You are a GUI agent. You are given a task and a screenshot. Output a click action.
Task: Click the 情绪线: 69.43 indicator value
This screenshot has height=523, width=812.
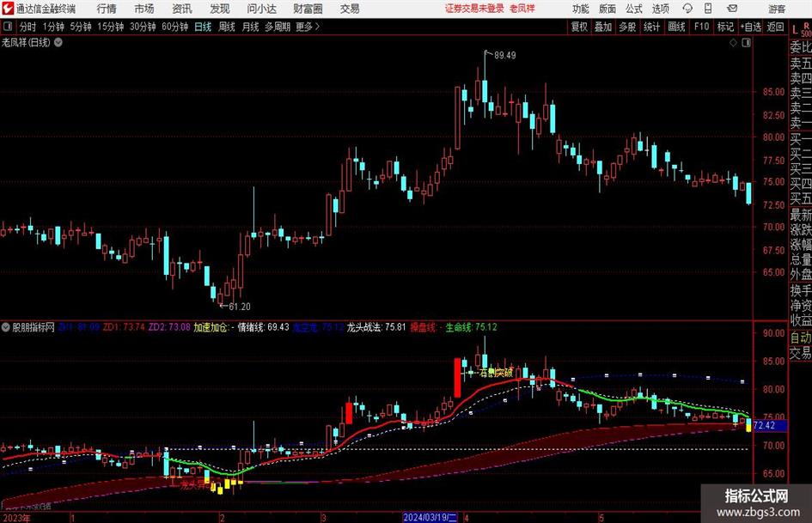pyautogui.click(x=263, y=327)
